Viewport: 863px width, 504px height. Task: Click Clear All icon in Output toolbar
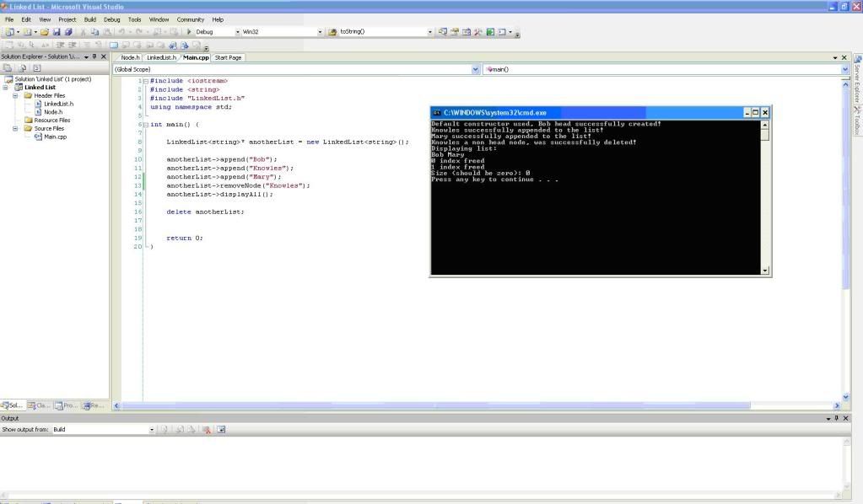[207, 430]
